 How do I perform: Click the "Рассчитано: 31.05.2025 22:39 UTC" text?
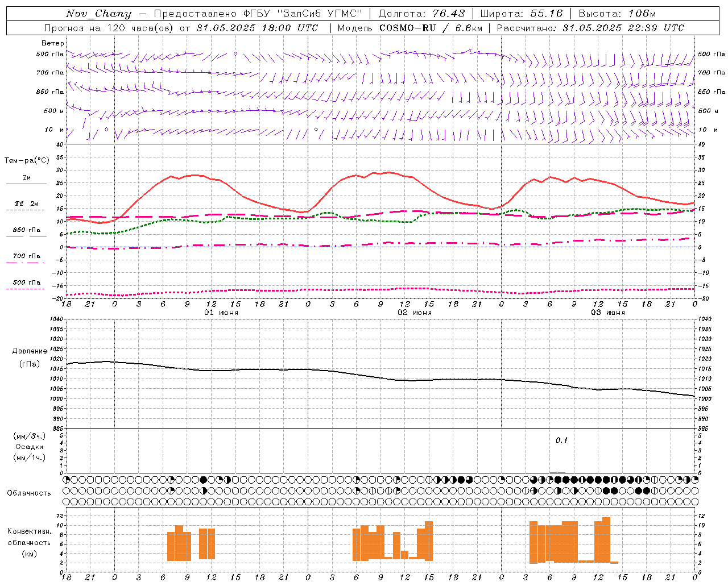(x=590, y=28)
